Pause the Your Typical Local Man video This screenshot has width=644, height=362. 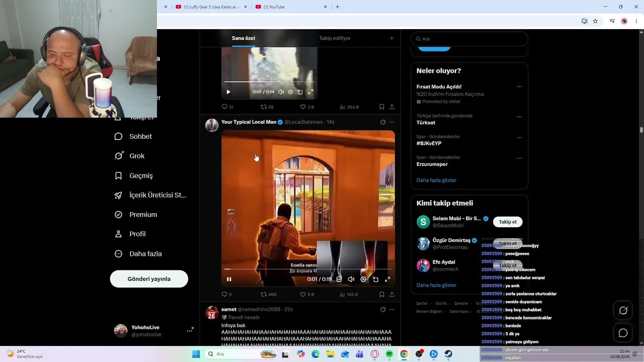[229, 279]
